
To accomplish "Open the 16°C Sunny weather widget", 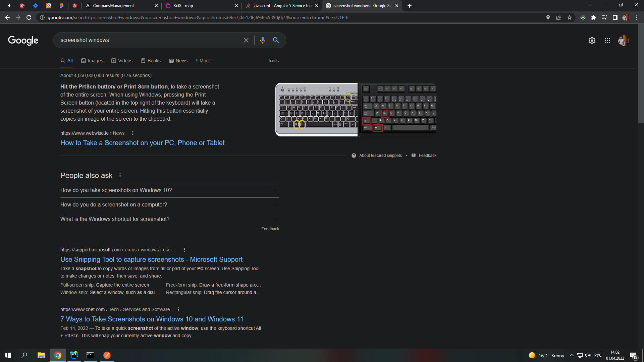I will 546,355.
